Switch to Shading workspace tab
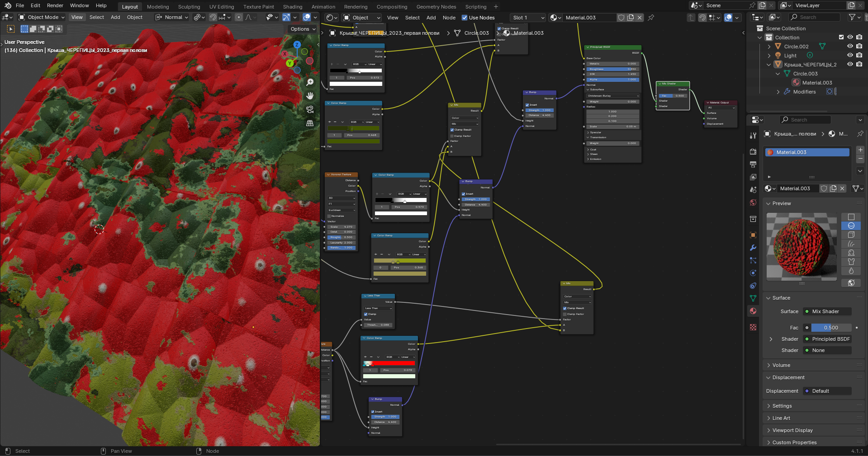 click(293, 7)
